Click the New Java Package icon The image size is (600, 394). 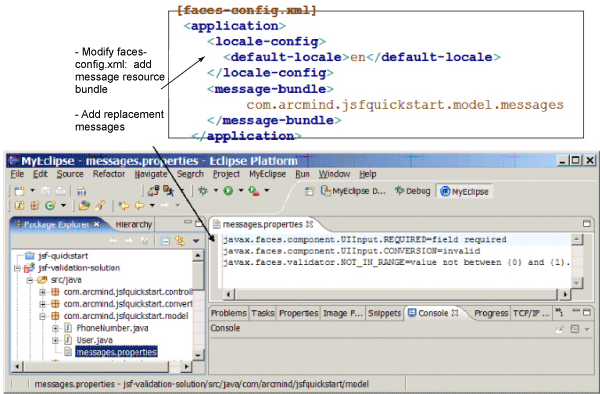[35, 206]
